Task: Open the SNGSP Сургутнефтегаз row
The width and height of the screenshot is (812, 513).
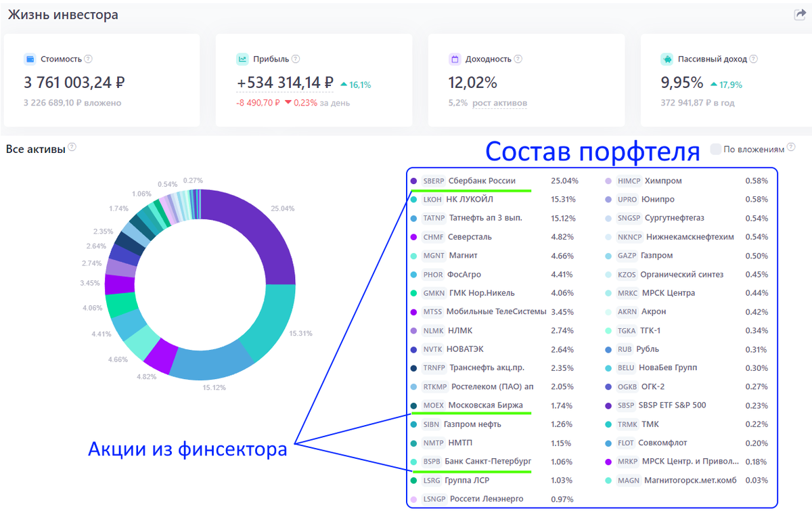Action: (x=686, y=218)
